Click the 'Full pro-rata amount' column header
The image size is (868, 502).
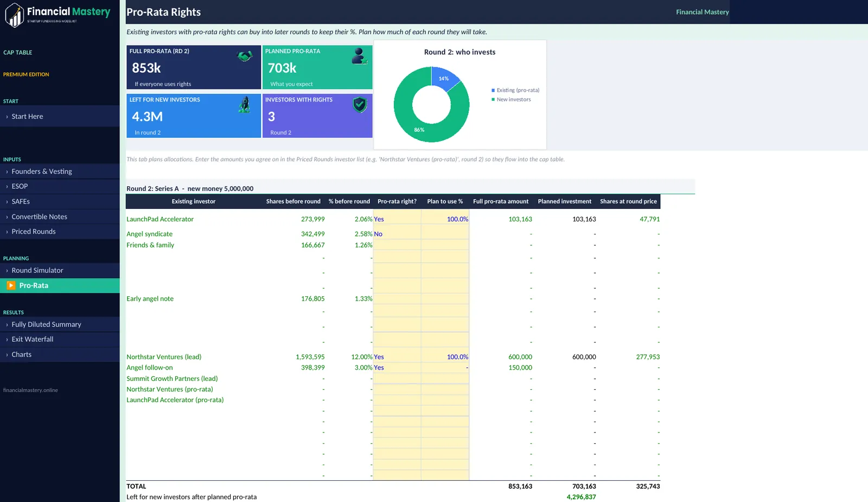(x=501, y=201)
